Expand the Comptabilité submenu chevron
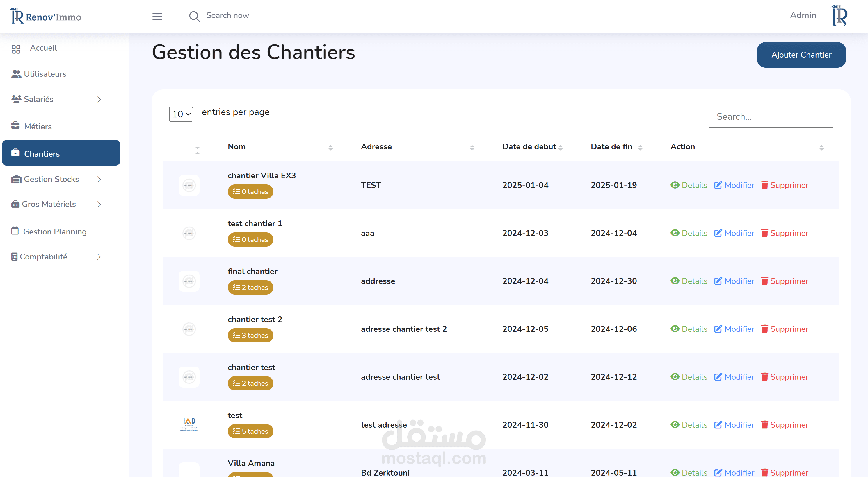 coord(99,257)
